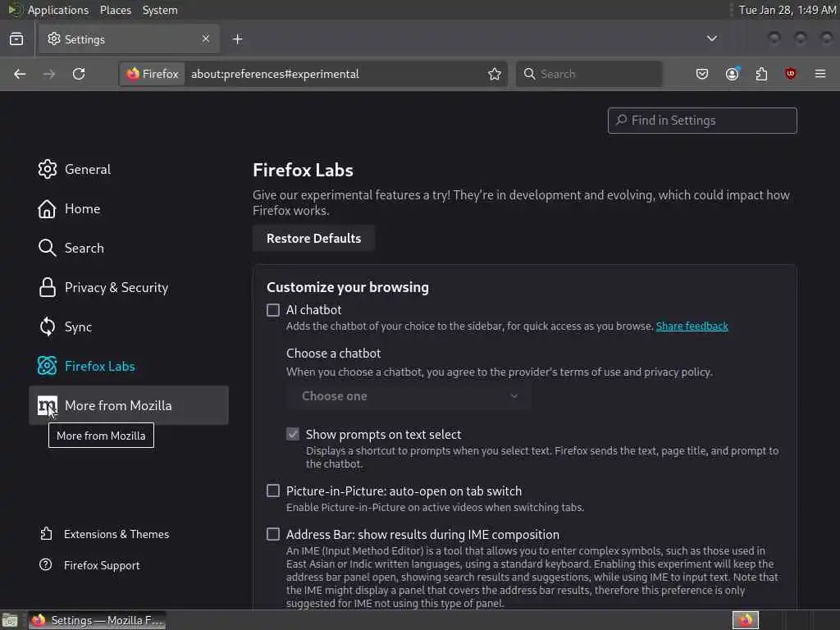
Task: Enable the AI chatbot checkbox
Action: click(273, 310)
